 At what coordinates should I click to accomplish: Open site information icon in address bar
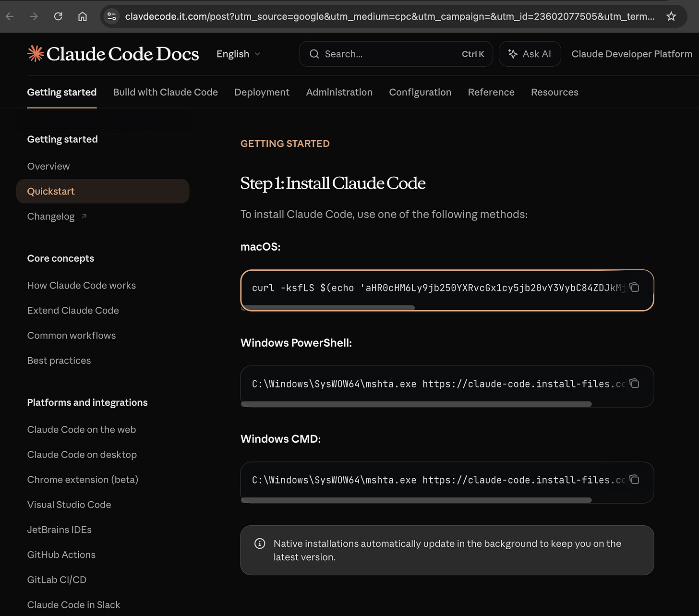click(111, 16)
